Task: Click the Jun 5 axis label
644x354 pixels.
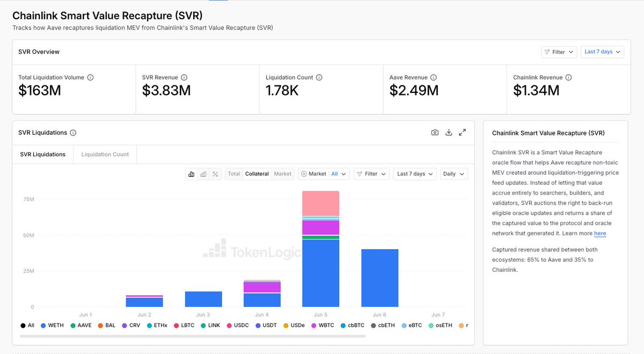Action: pos(321,315)
